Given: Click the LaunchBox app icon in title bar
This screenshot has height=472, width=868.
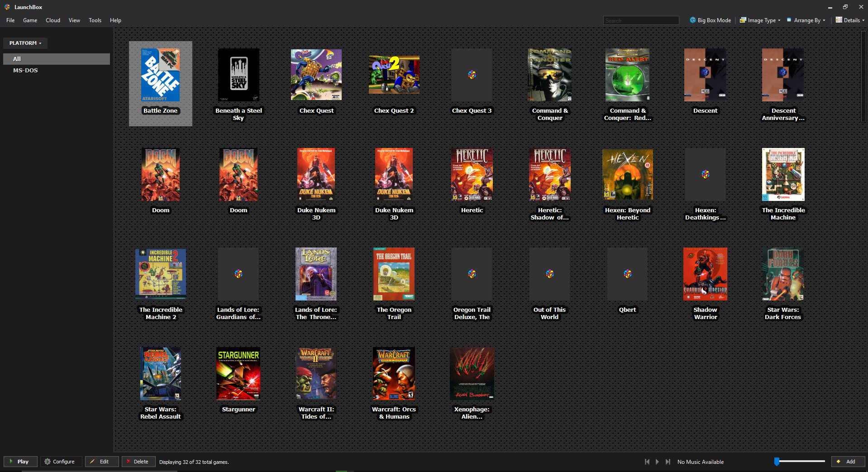Looking at the screenshot, I should [x=7, y=7].
